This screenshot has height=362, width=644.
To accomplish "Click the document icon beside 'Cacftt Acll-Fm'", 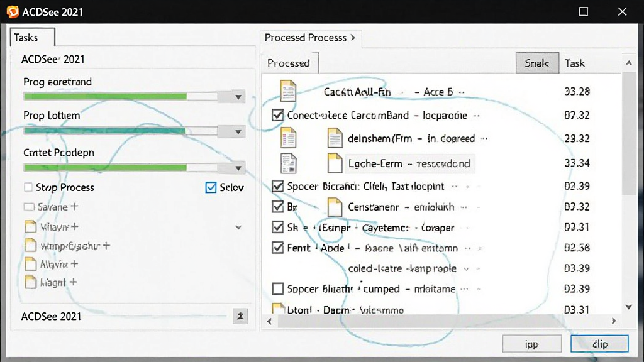I will pos(288,90).
